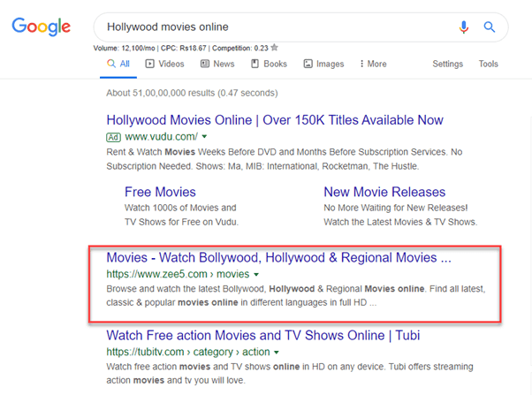Open 'Watch Free action Movies and TV Shows' Tubi result
532x395 pixels.
click(263, 335)
